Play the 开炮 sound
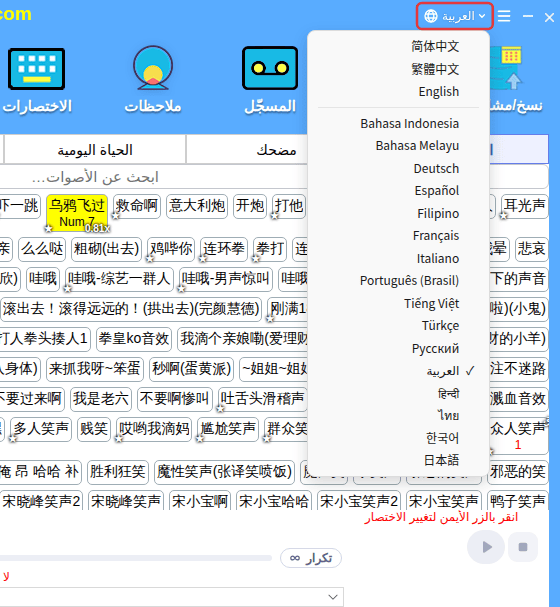The image size is (560, 607). (250, 206)
